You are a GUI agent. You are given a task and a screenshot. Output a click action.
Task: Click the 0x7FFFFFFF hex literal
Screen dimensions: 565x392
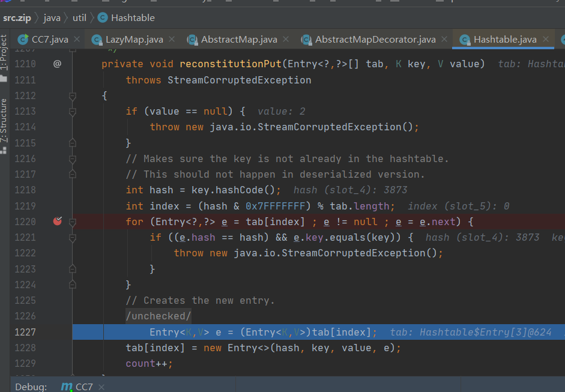[275, 206]
